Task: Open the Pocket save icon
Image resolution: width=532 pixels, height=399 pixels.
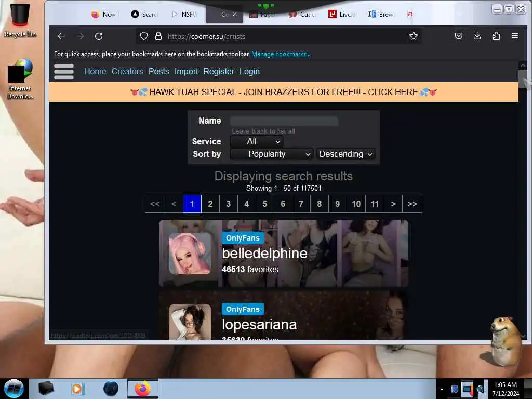Action: [x=459, y=36]
